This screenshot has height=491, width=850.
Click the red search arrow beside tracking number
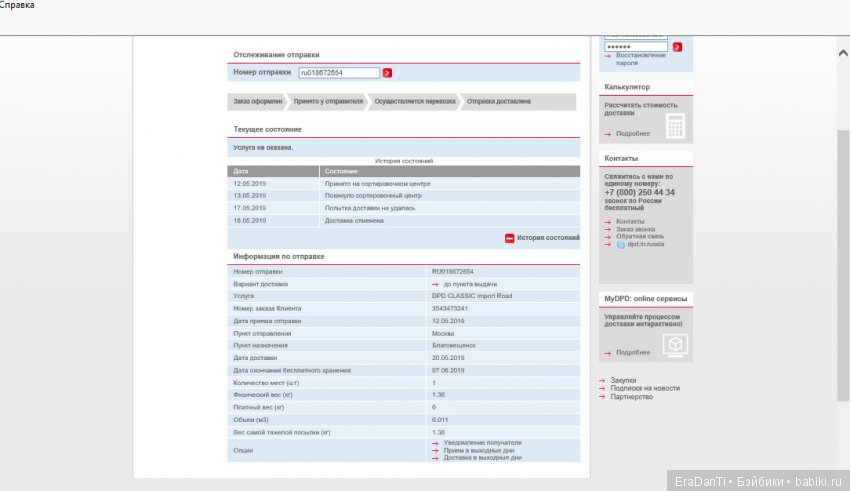[388, 73]
